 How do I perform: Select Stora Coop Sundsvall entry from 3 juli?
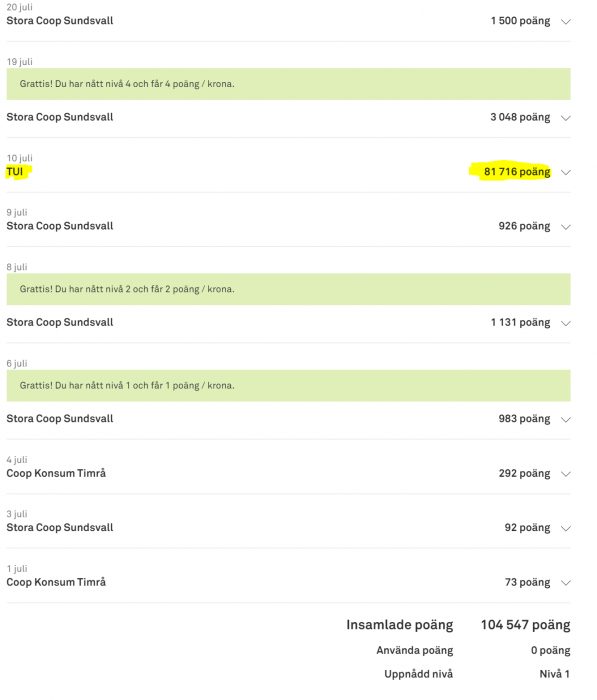click(x=60, y=528)
